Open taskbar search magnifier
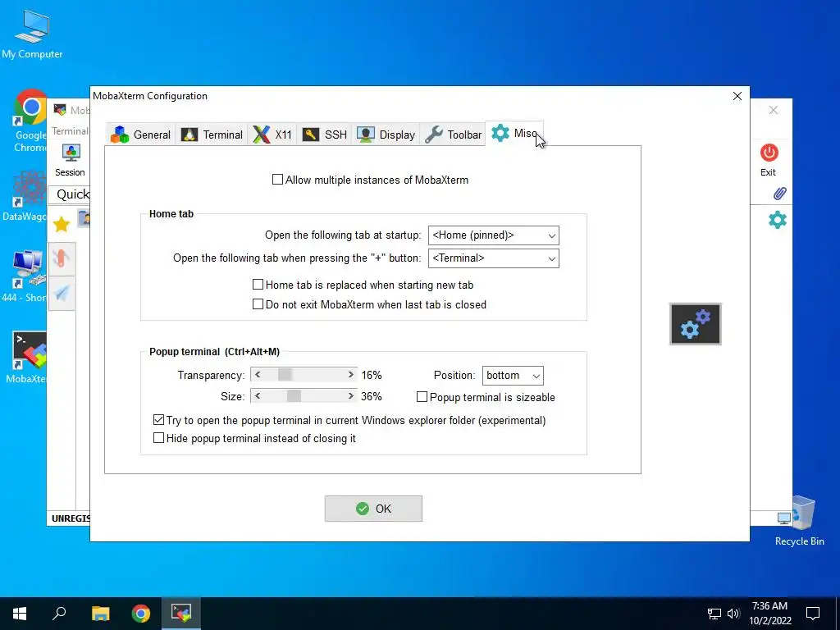The width and height of the screenshot is (840, 630). [x=59, y=614]
